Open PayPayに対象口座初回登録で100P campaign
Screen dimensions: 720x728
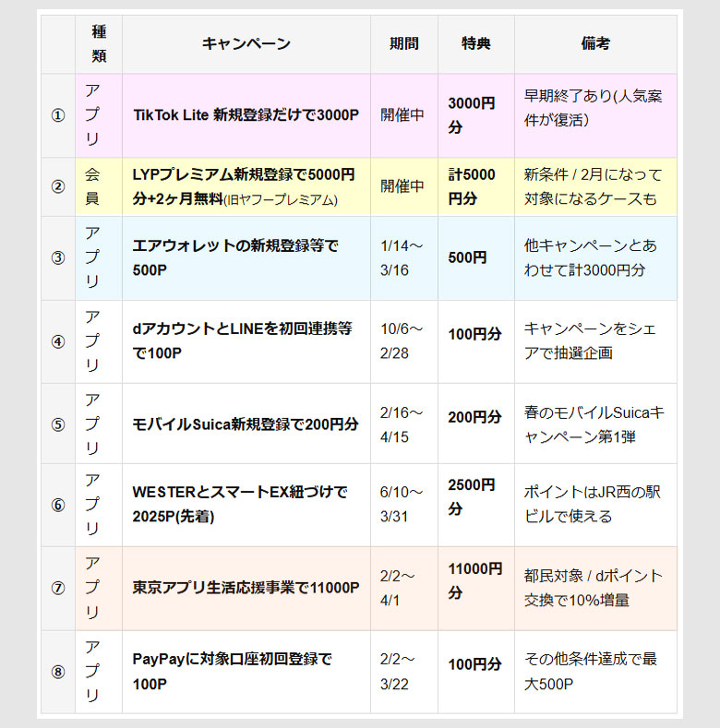click(x=232, y=672)
